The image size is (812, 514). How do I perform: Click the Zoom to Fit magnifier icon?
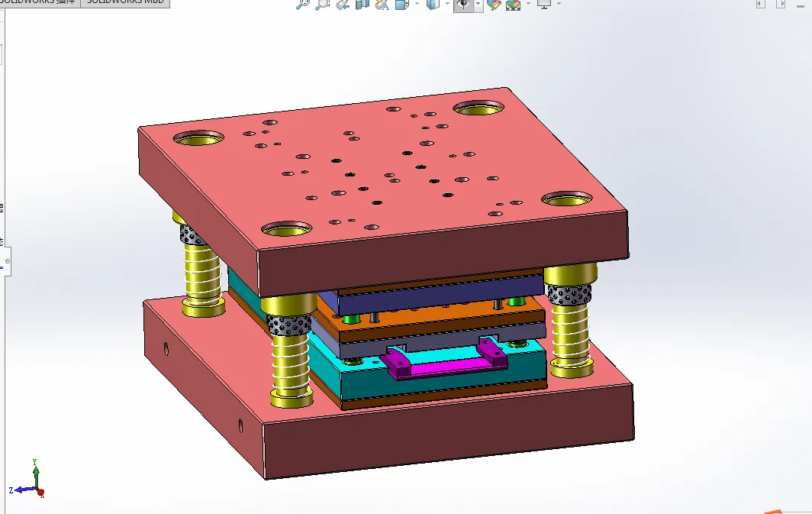[x=302, y=4]
